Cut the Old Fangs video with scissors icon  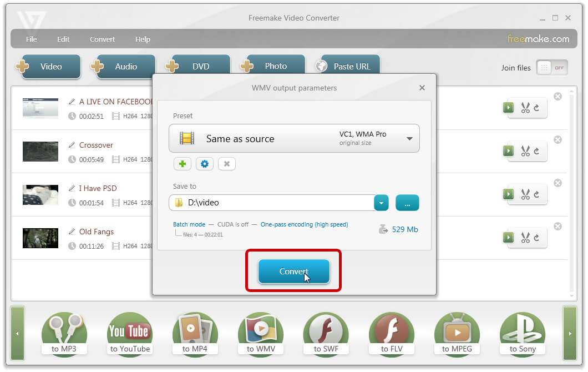525,238
